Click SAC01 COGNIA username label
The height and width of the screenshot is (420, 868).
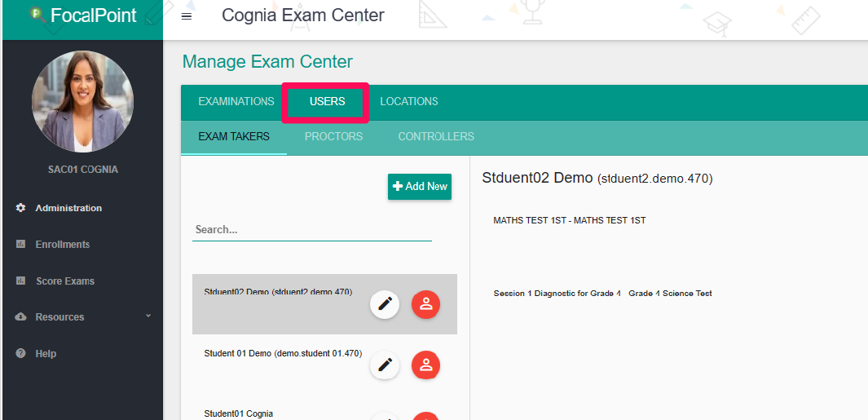click(x=82, y=170)
